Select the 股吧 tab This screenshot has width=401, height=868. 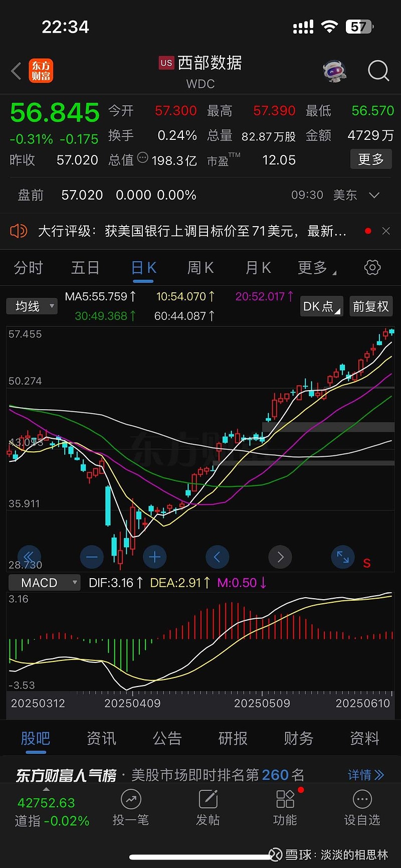point(36,738)
